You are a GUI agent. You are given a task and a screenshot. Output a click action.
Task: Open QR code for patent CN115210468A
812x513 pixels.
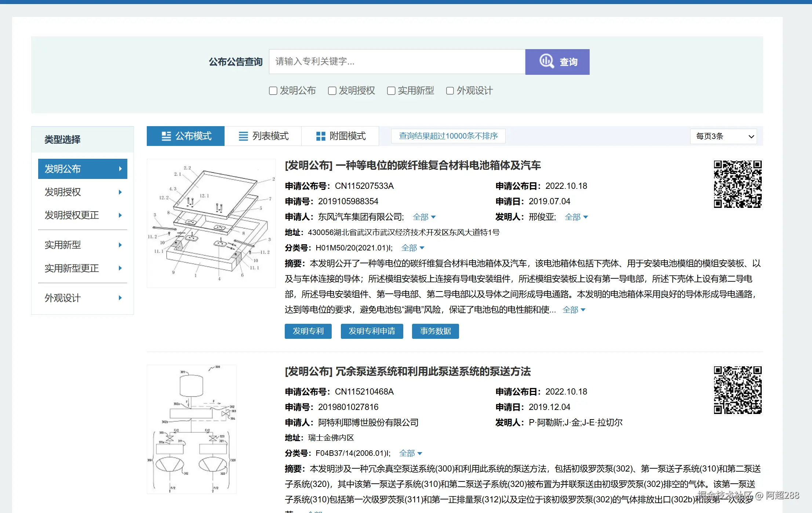click(738, 390)
